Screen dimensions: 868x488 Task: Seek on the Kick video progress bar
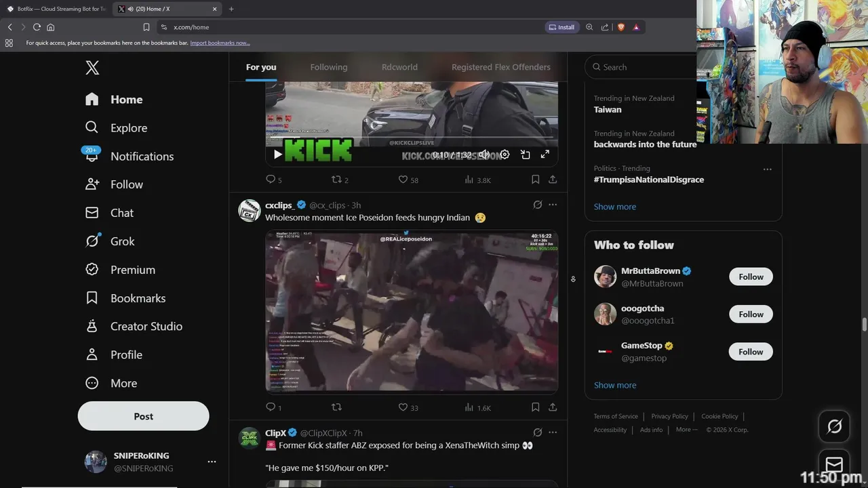[412, 138]
